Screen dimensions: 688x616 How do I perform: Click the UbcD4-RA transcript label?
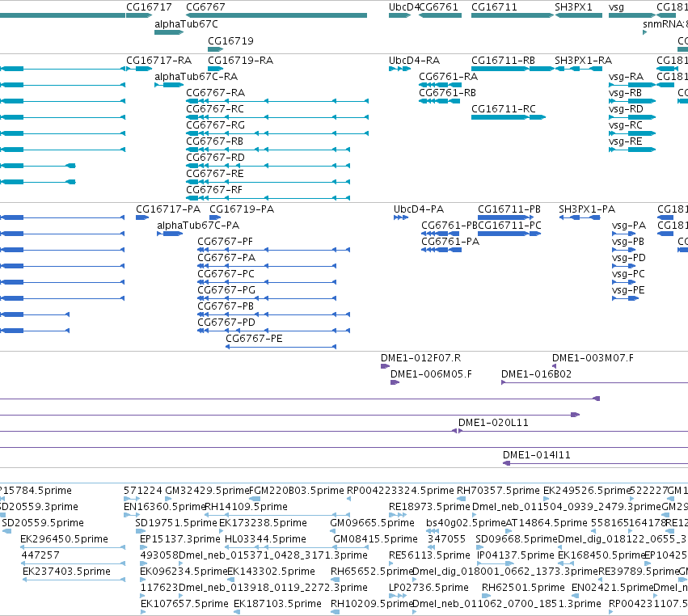tap(414, 60)
